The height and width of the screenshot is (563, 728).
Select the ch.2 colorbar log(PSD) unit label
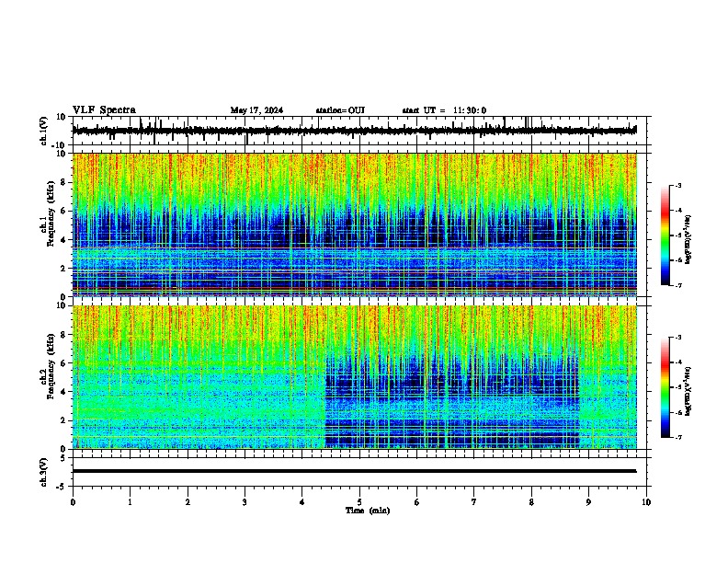click(x=688, y=391)
